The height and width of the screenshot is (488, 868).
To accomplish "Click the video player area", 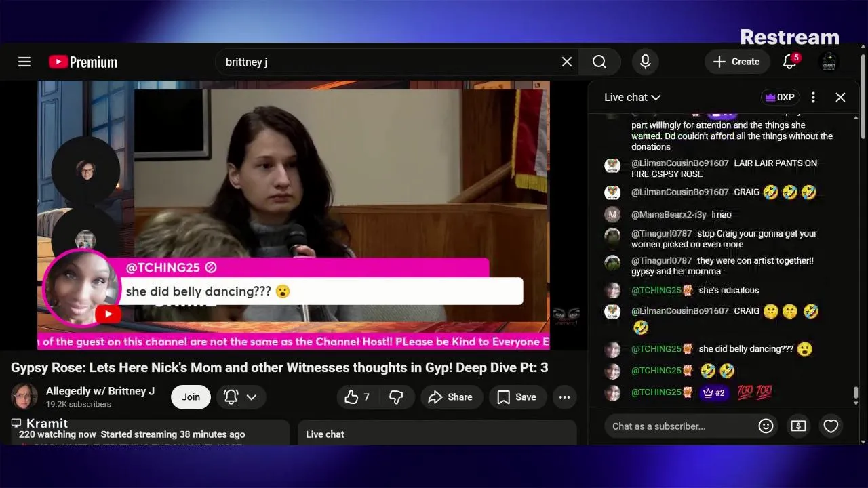I will [x=293, y=215].
